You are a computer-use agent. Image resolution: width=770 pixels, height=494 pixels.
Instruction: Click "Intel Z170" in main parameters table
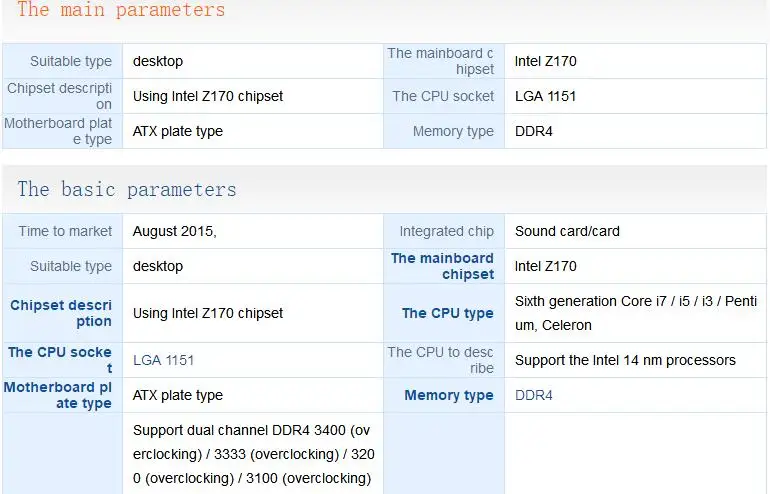(x=545, y=61)
